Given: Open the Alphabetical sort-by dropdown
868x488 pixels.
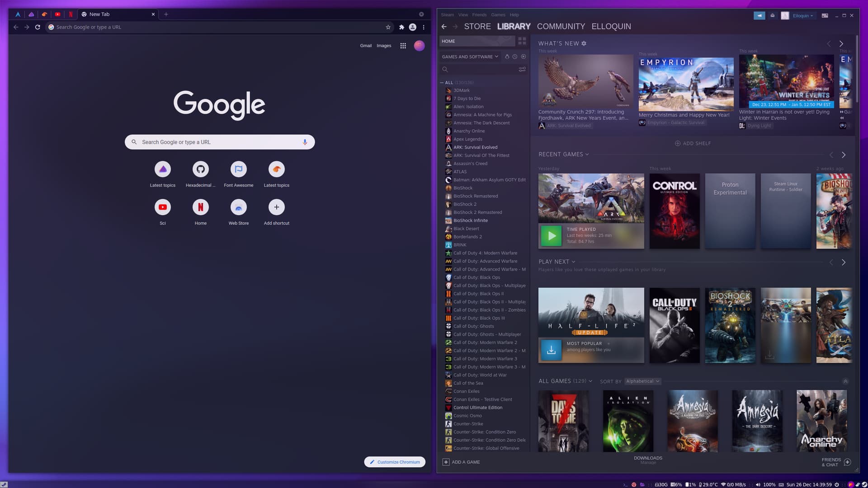Looking at the screenshot, I should [x=642, y=381].
